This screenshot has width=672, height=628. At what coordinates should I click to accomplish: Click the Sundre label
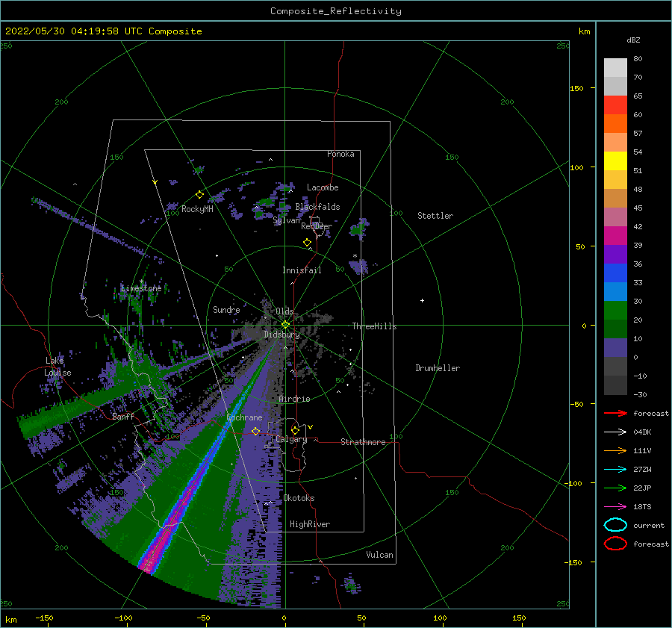click(x=226, y=309)
